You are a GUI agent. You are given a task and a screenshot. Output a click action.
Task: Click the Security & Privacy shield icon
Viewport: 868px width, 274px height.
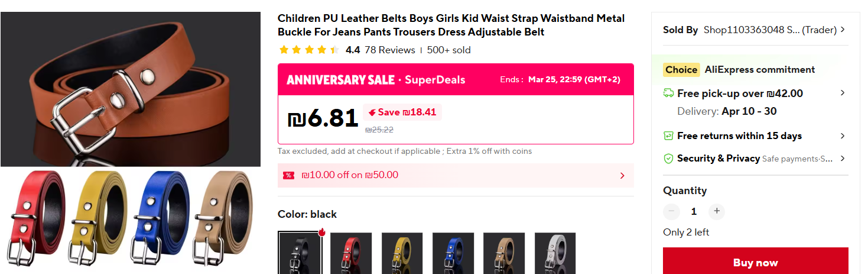(x=668, y=159)
